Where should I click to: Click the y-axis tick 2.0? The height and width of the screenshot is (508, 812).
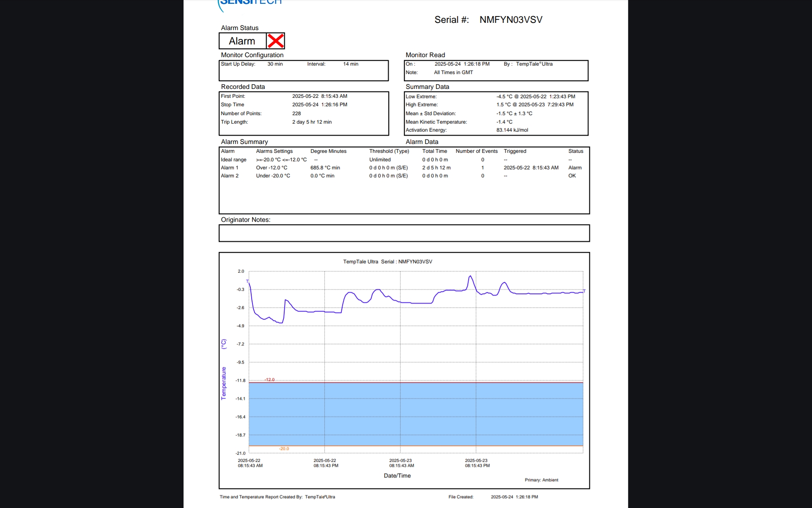coord(241,271)
